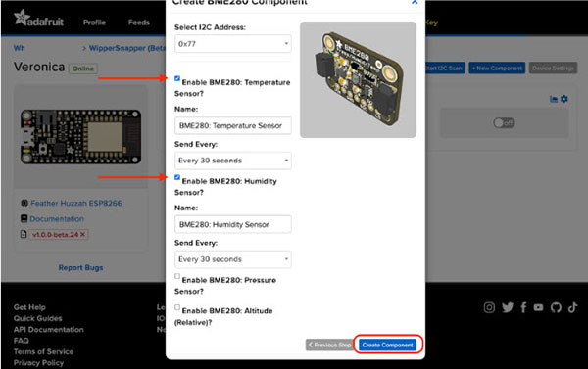Expand Temperature sensor Send Every dropdown
Image resolution: width=588 pixels, height=369 pixels.
click(x=233, y=161)
